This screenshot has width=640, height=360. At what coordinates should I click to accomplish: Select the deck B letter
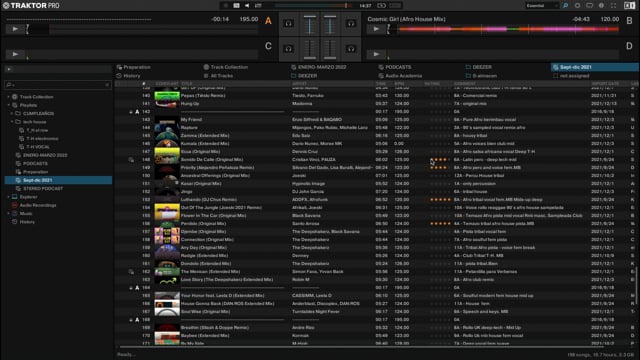point(629,20)
